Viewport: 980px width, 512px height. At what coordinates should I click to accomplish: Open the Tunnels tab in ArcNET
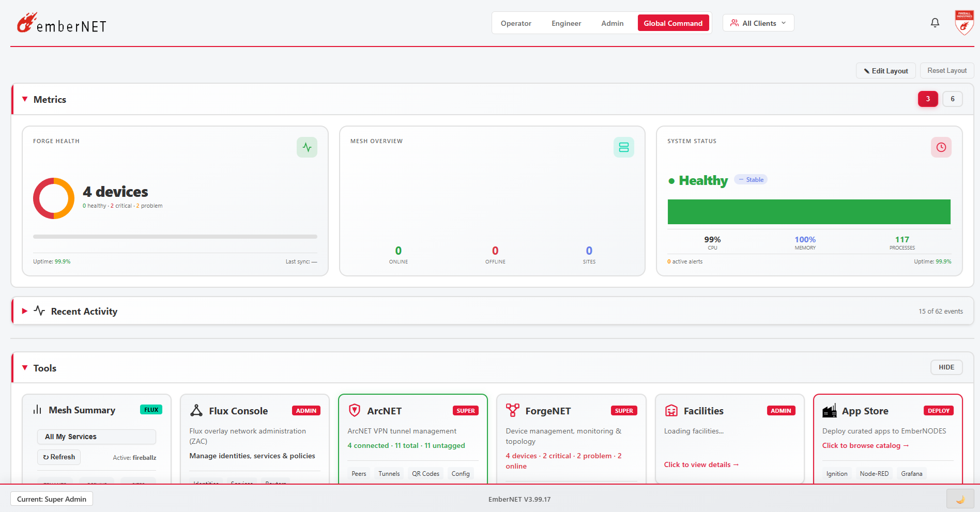click(x=389, y=473)
